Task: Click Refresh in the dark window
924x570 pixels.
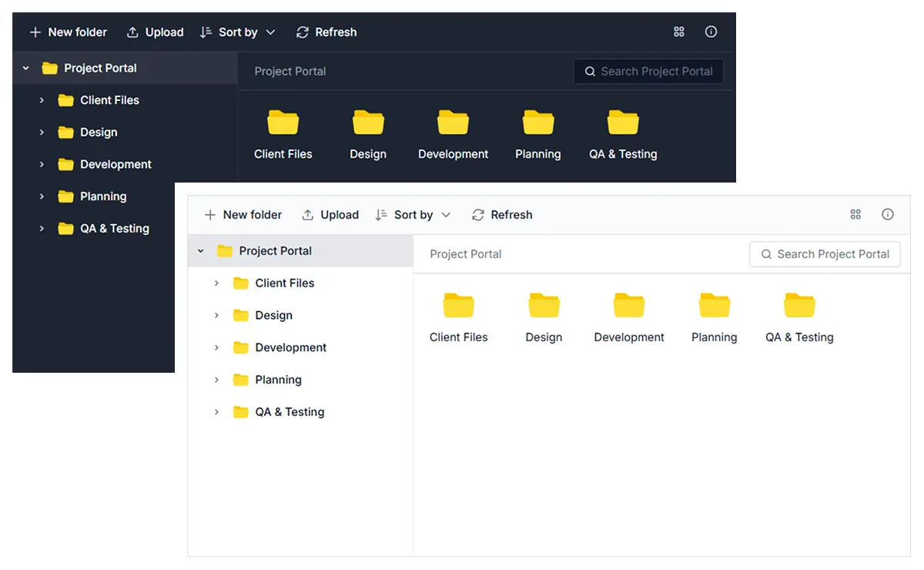Action: [326, 32]
